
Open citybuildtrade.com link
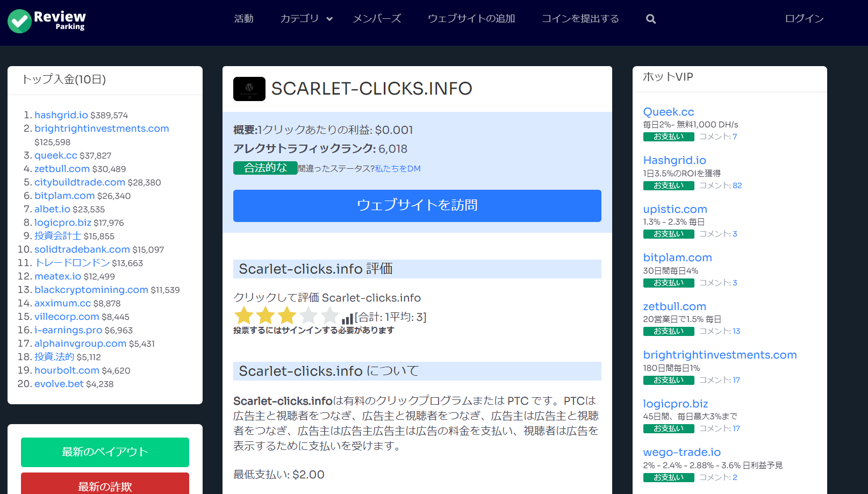pyautogui.click(x=80, y=182)
